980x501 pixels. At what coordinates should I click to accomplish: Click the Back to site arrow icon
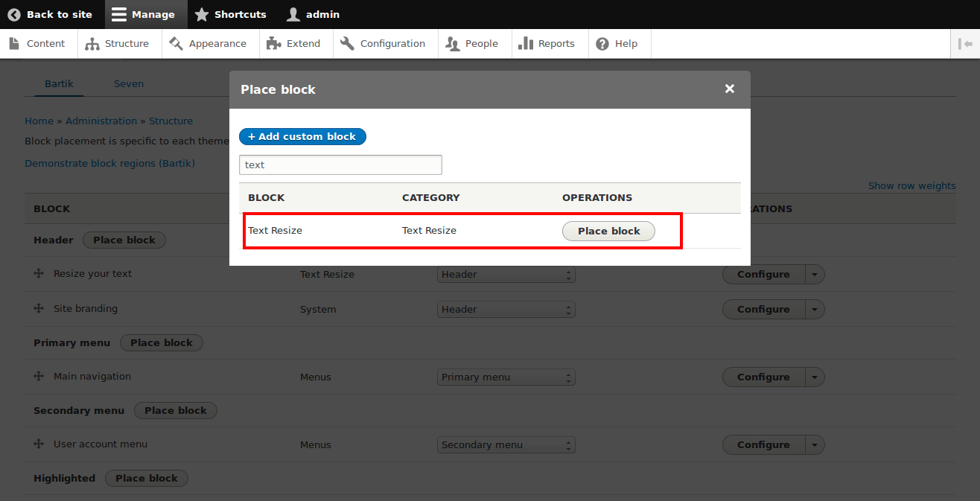click(x=14, y=15)
